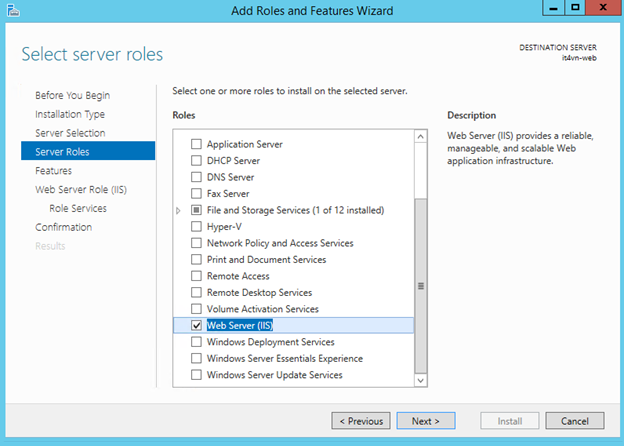This screenshot has height=446, width=624.
Task: Minimize the wizard window
Action: 550,9
